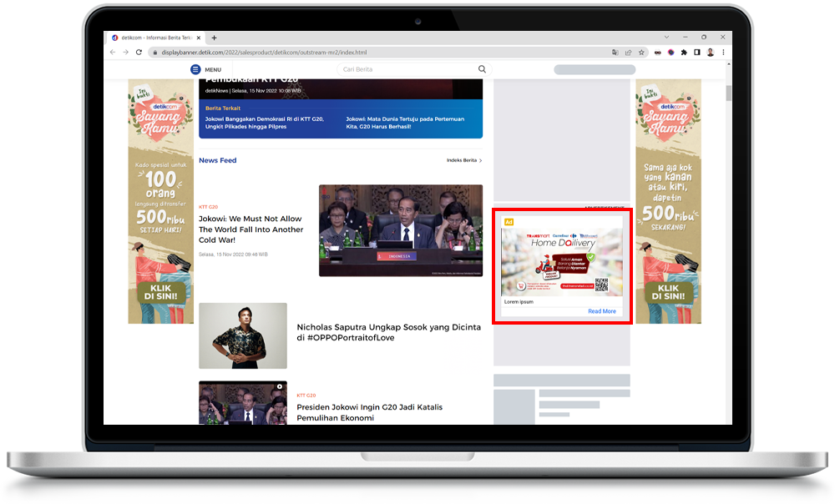The image size is (835, 504).
Task: Open 'Jokowi: We Must Not Allow' headline
Action: tap(250, 229)
